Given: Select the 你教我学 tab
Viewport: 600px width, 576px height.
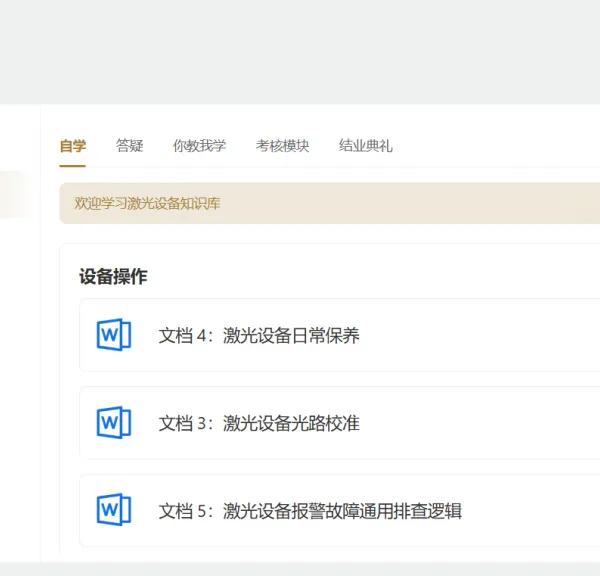Looking at the screenshot, I should 199,146.
